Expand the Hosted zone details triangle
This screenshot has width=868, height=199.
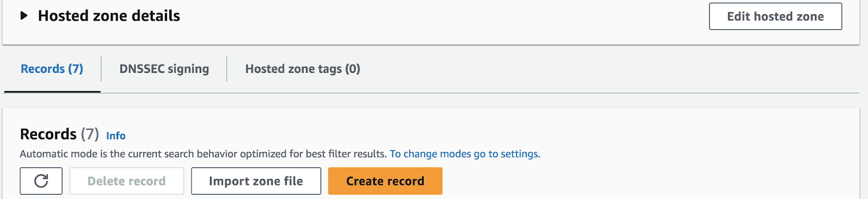click(x=24, y=16)
